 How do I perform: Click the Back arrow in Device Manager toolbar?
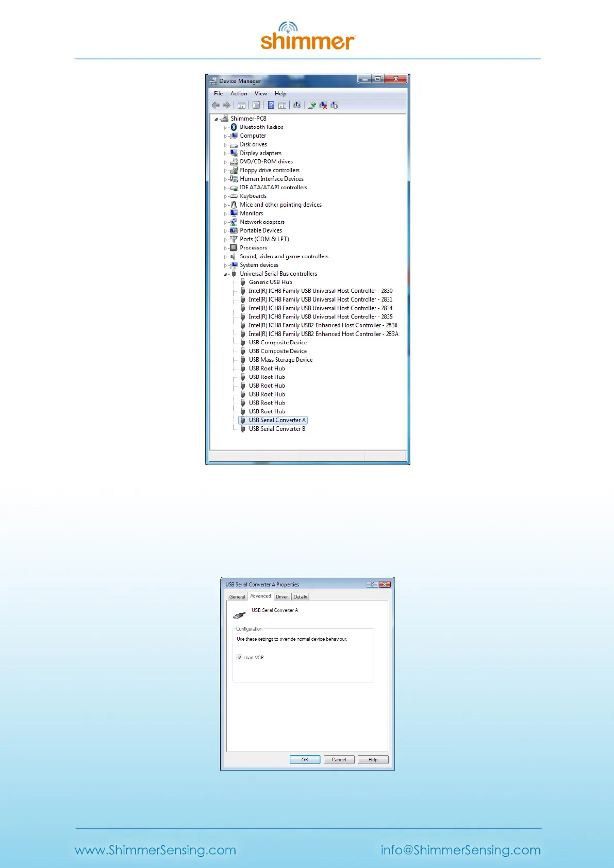(215, 105)
